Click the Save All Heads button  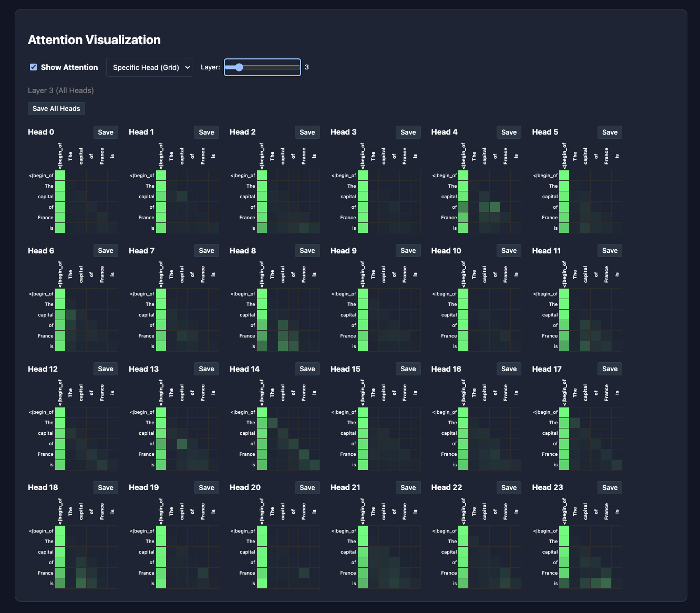click(x=56, y=108)
